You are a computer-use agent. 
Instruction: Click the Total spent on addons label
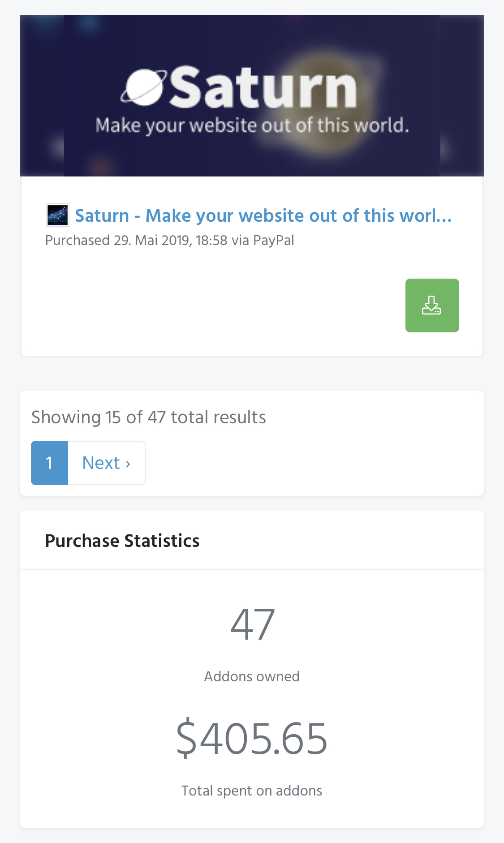[252, 791]
